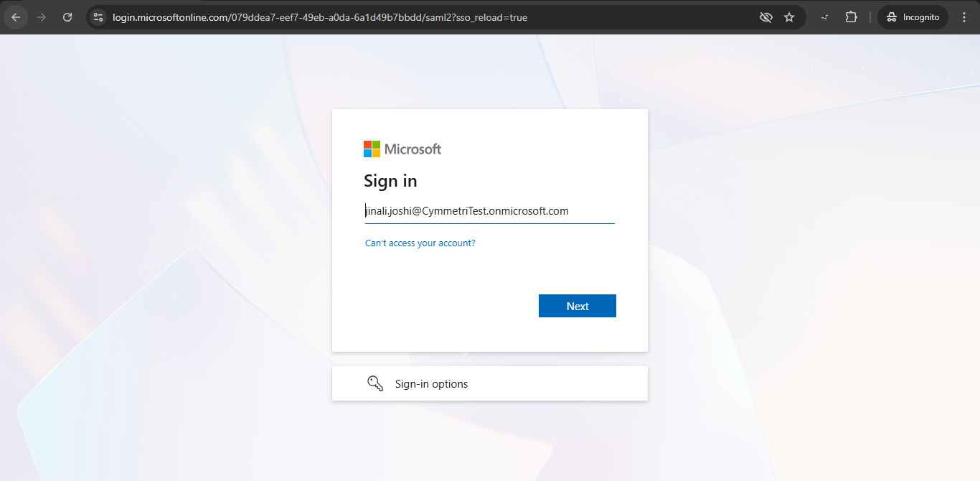Click the Microsoft logo
980x481 pixels.
pos(402,149)
